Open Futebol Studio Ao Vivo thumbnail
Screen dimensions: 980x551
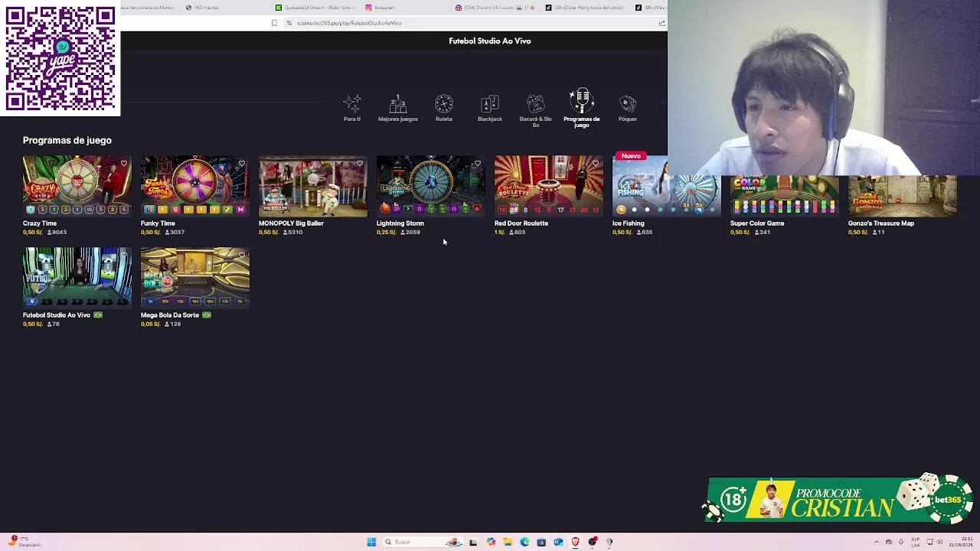click(x=77, y=277)
